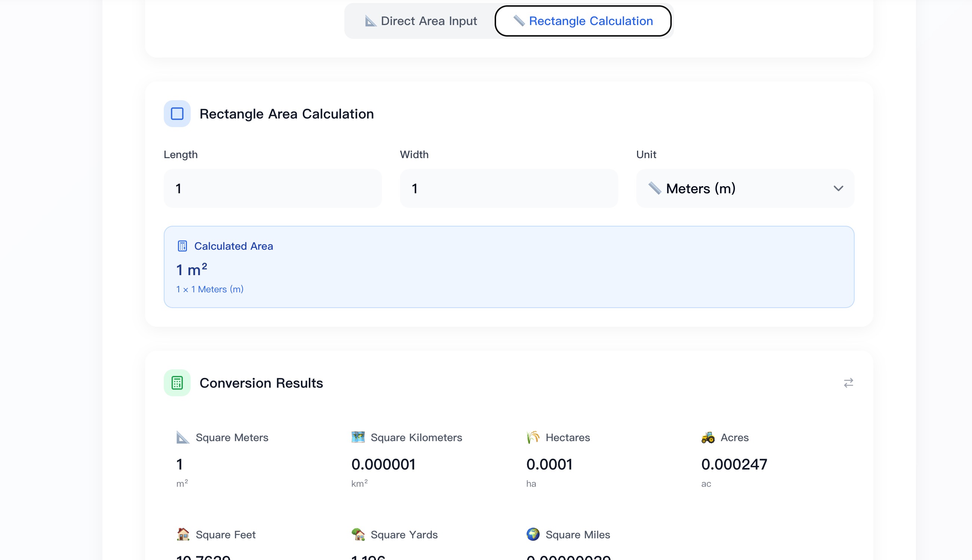Open the Unit dropdown showing Meters (m)
The image size is (972, 560).
(x=745, y=188)
